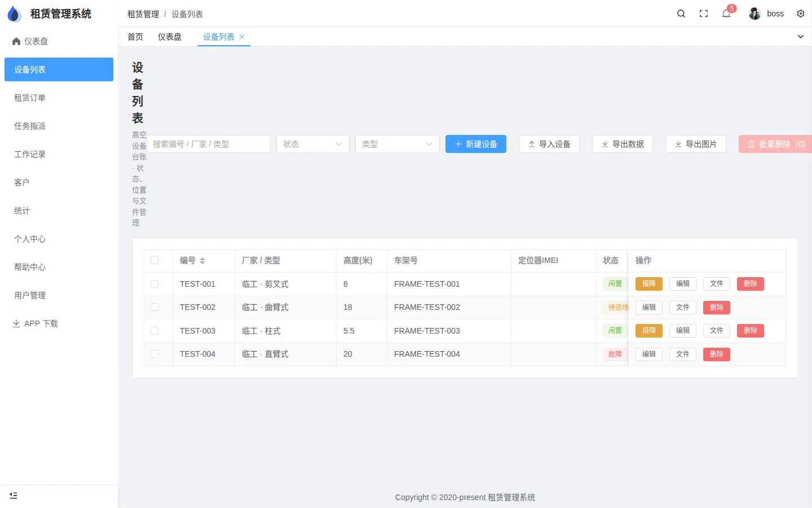Sort by 编号 column arrows

tap(202, 261)
